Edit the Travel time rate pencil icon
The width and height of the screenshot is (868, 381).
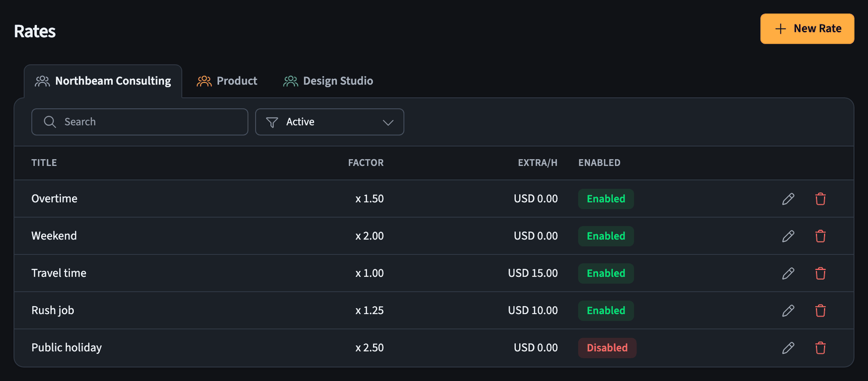point(788,274)
